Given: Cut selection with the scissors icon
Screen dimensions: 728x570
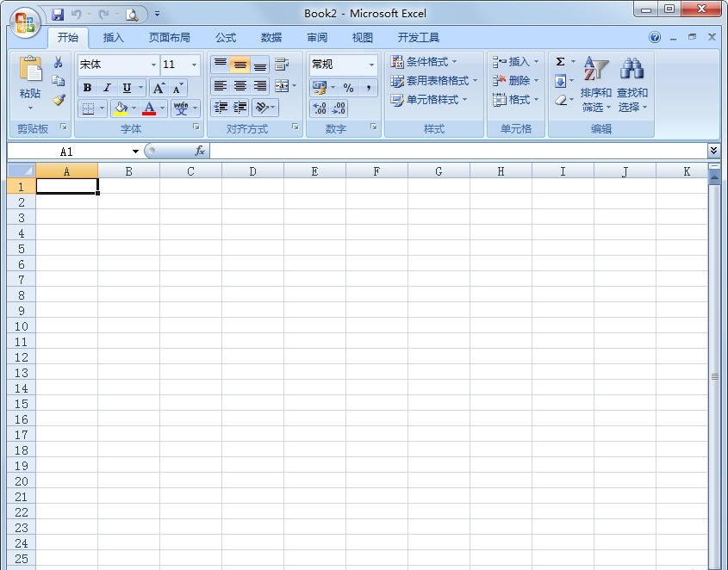Looking at the screenshot, I should pyautogui.click(x=59, y=62).
